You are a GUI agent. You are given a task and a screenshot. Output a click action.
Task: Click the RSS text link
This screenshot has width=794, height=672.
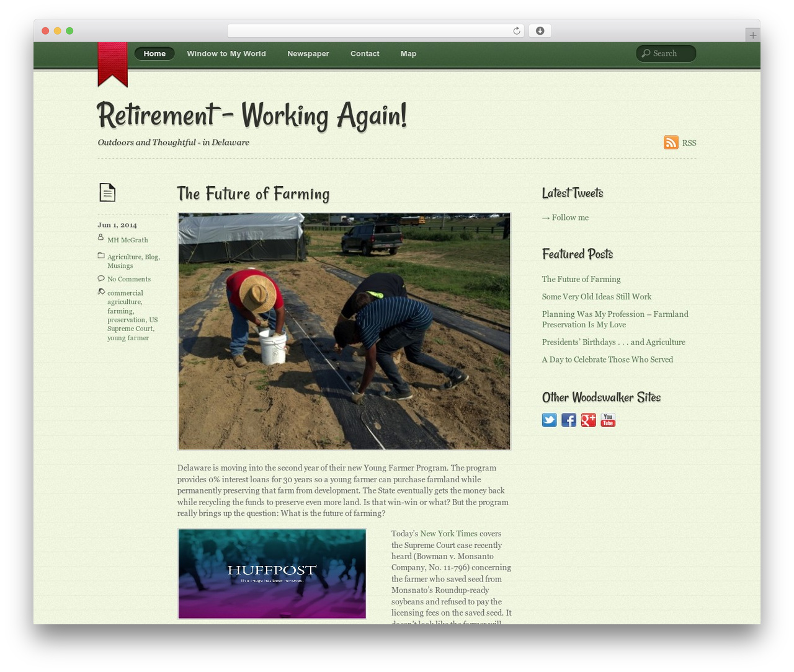click(689, 143)
